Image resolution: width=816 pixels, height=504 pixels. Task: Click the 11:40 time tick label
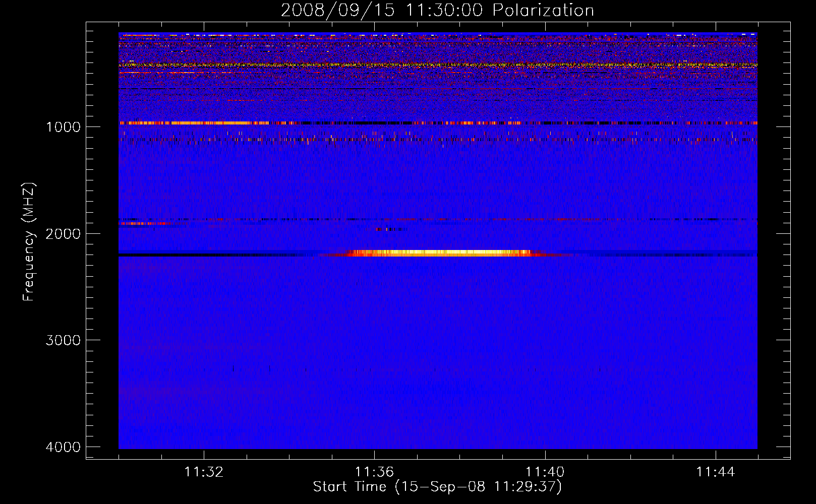(x=545, y=472)
